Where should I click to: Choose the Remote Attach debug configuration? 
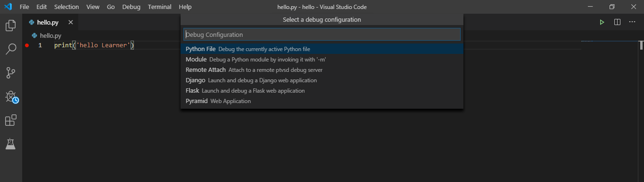pos(322,69)
